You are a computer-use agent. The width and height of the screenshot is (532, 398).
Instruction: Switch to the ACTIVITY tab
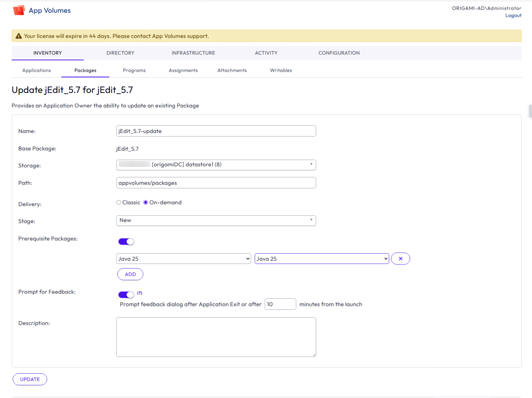266,53
